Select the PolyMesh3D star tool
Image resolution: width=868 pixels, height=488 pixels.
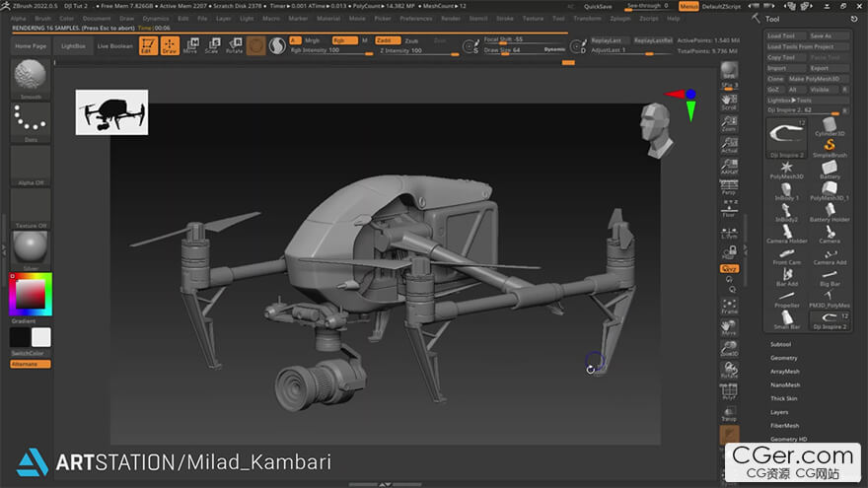pos(787,170)
